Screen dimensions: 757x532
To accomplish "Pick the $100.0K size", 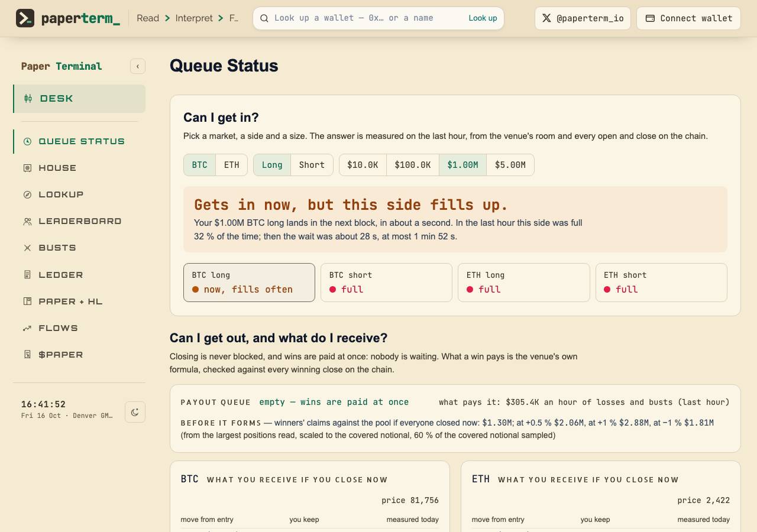I will pos(413,165).
